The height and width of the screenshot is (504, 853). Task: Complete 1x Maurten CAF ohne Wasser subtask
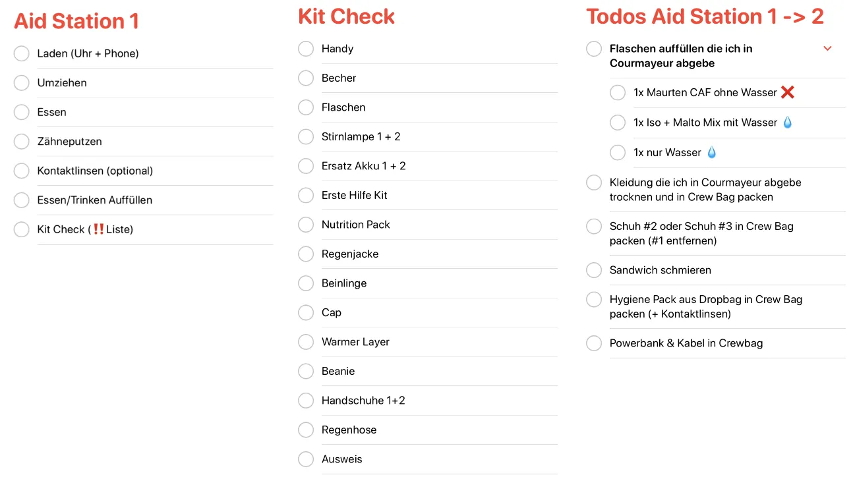[x=618, y=93]
